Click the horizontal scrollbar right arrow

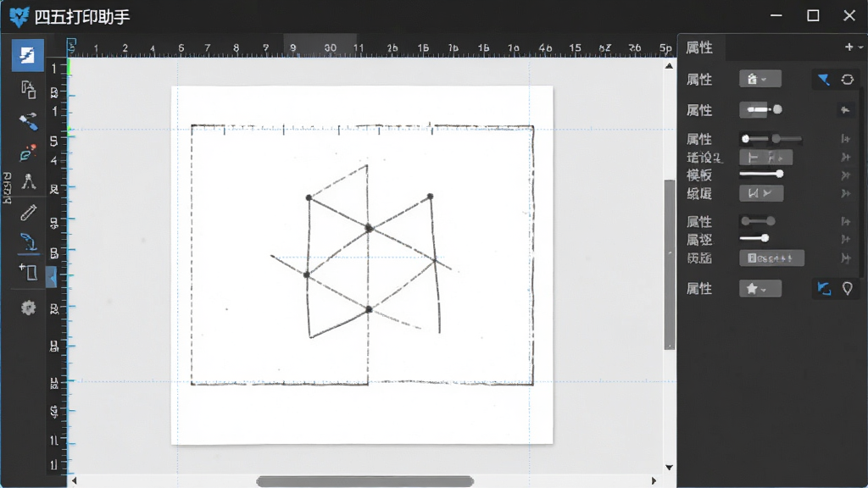click(654, 481)
